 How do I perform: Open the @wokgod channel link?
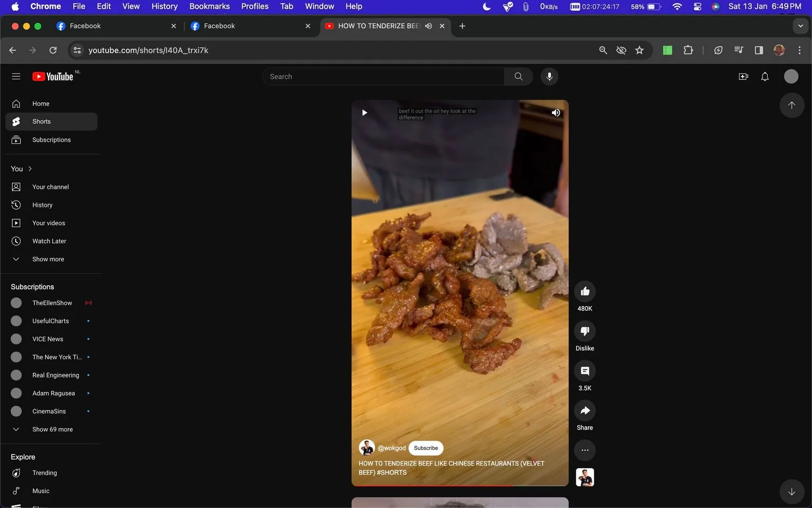pyautogui.click(x=392, y=448)
